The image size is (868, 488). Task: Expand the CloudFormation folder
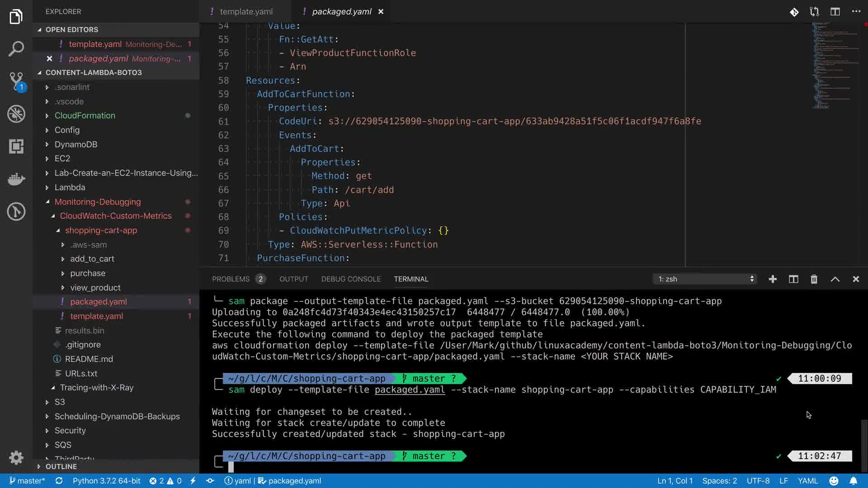point(85,116)
